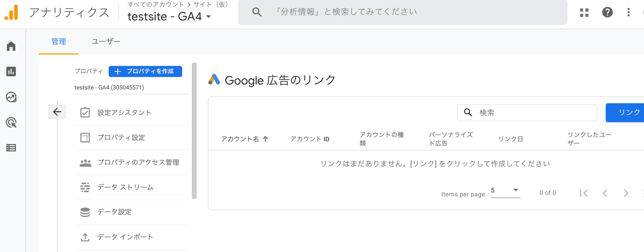Click the property column vertical scrollbar

(x=194, y=131)
